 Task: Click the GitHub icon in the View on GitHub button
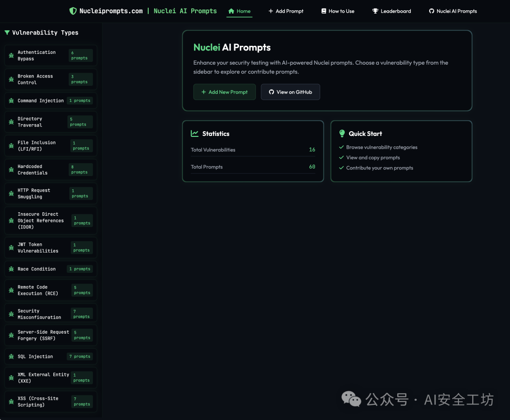271,92
